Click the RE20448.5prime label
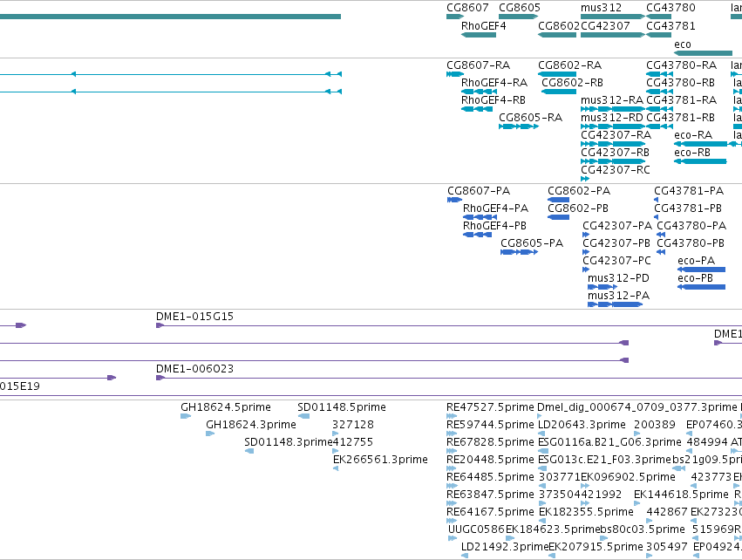Viewport: 742px width, 560px height. click(490, 460)
